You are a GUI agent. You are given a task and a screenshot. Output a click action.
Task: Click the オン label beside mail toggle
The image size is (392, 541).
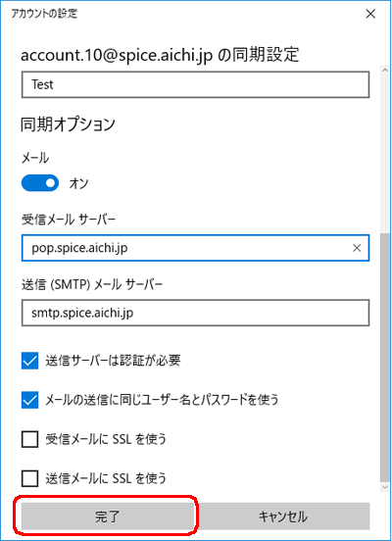[x=78, y=183]
